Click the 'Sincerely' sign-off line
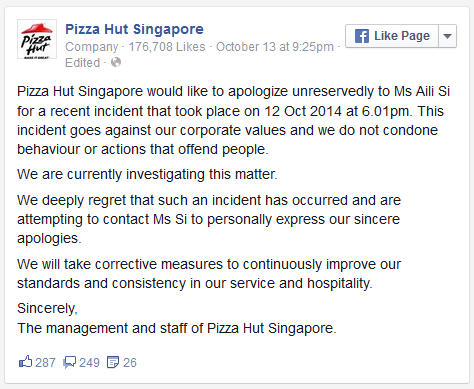 coord(47,308)
